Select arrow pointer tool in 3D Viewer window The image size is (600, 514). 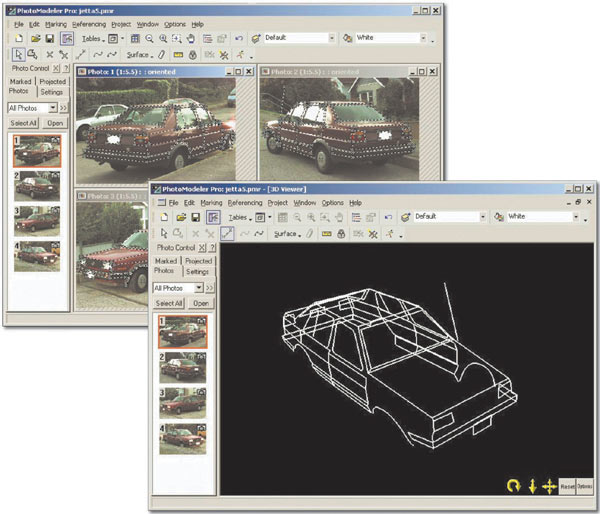pyautogui.click(x=164, y=233)
